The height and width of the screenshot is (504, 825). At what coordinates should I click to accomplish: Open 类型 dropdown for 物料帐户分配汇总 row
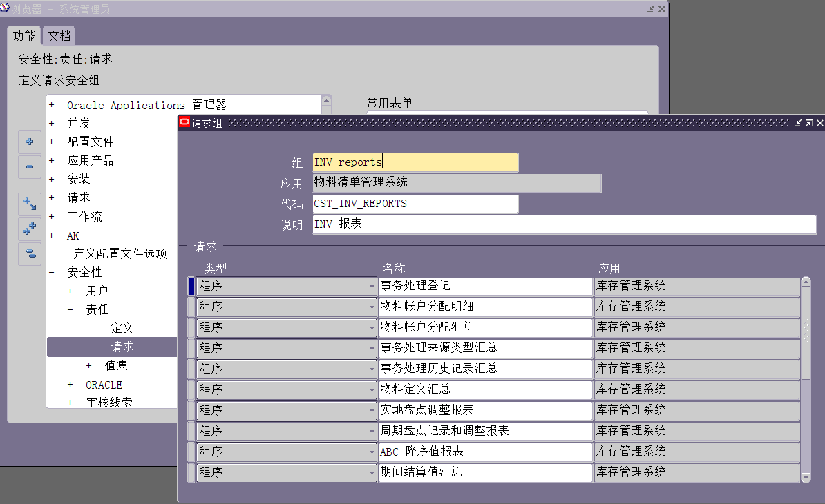pyautogui.click(x=372, y=328)
